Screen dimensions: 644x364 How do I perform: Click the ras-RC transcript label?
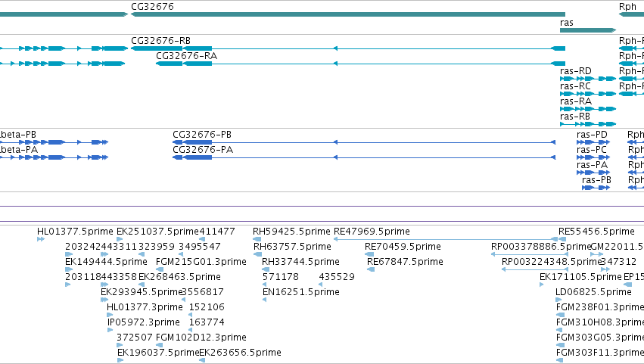click(575, 86)
